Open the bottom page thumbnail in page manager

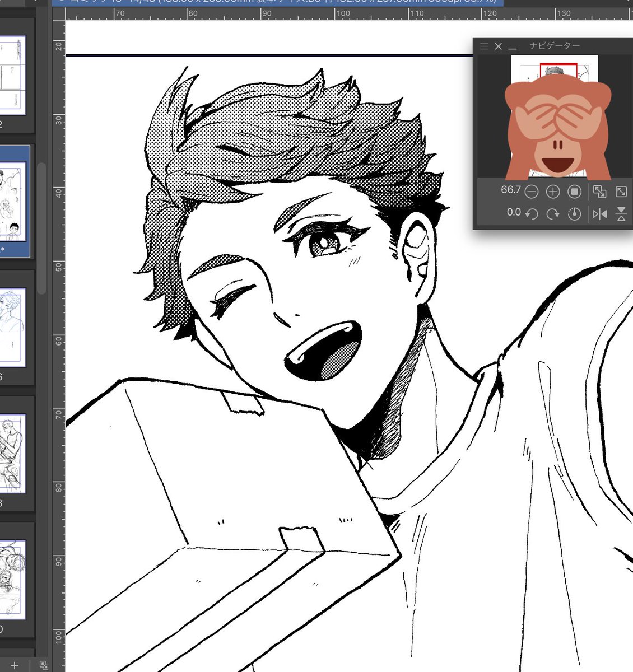12,580
